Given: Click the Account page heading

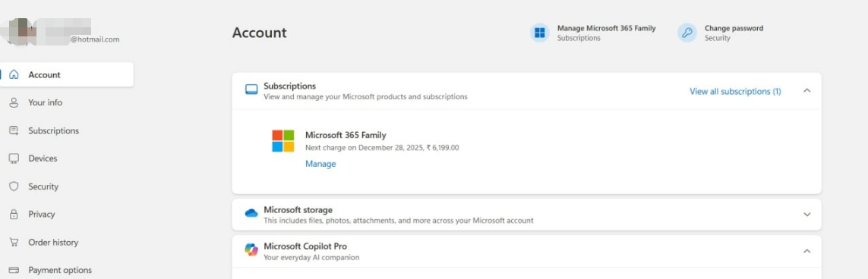Looking at the screenshot, I should pos(259,33).
